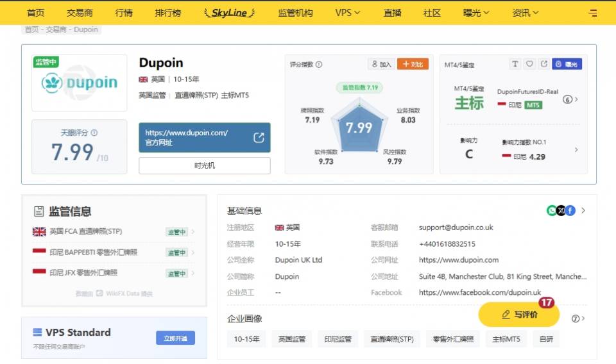The width and height of the screenshot is (616, 364).
Task: Click the 英国监管 tag under 企业画像
Action: point(291,339)
